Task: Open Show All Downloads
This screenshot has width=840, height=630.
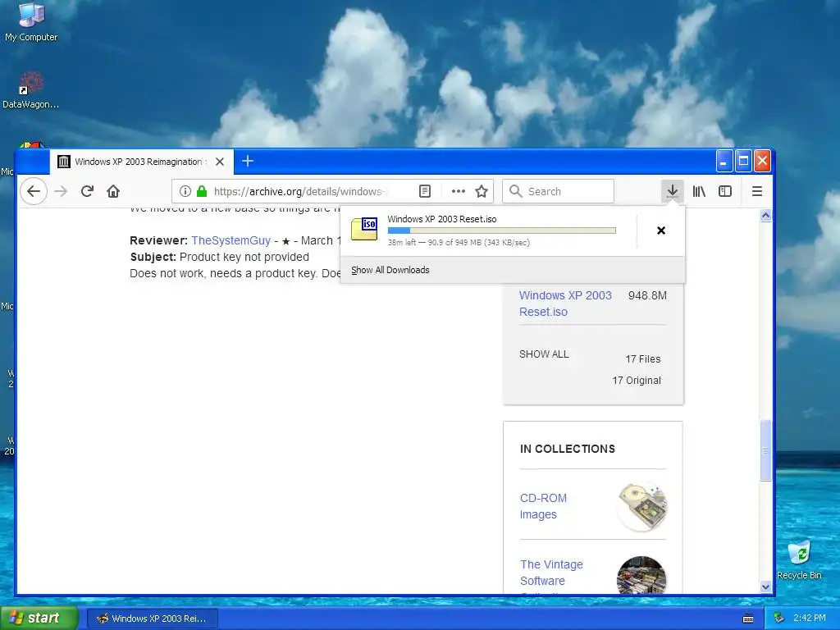Action: pos(390,270)
